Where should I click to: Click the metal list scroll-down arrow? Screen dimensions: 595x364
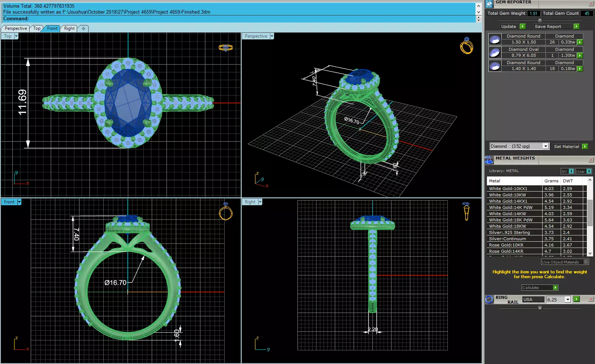590,253
